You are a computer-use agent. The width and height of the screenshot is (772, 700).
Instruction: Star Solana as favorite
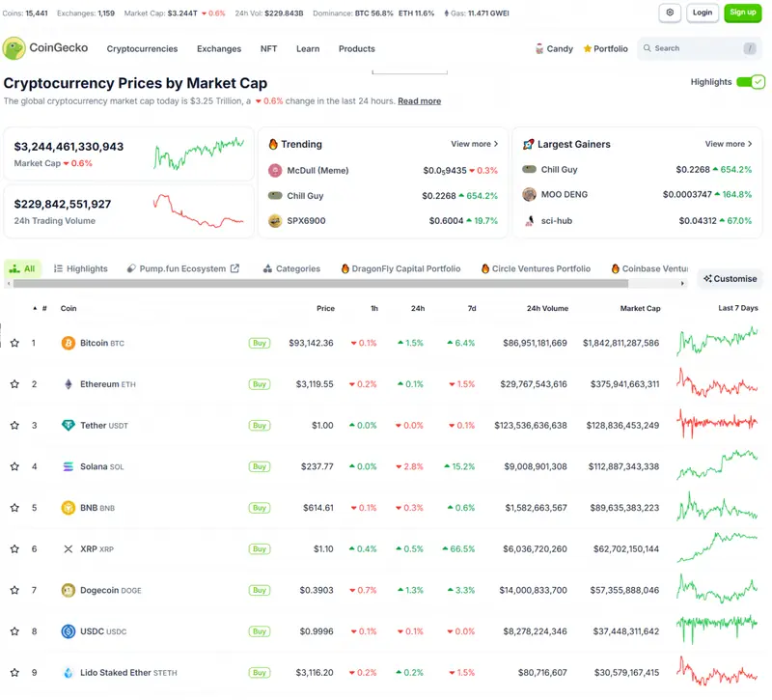pos(14,466)
